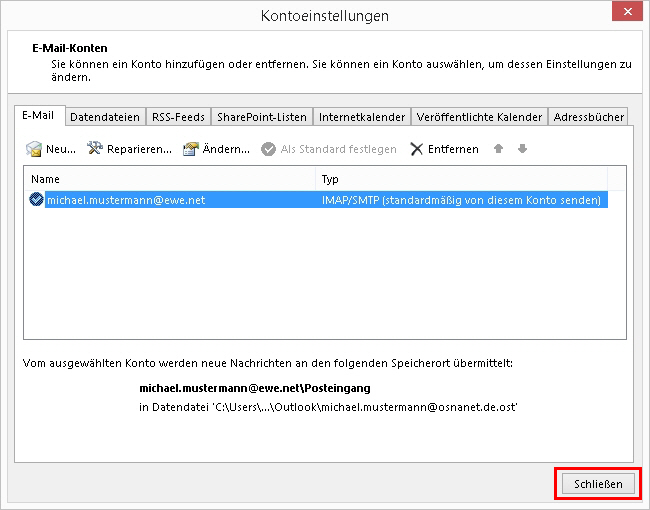Viewport: 650px width, 510px height.
Task: Click Als Standard festlegen checkmark icon
Action: click(x=269, y=149)
